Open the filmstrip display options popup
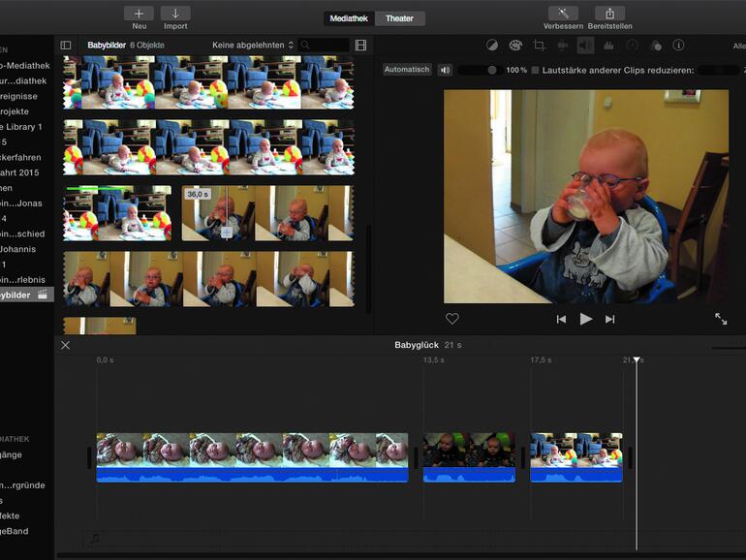This screenshot has height=560, width=746. pos(360,46)
